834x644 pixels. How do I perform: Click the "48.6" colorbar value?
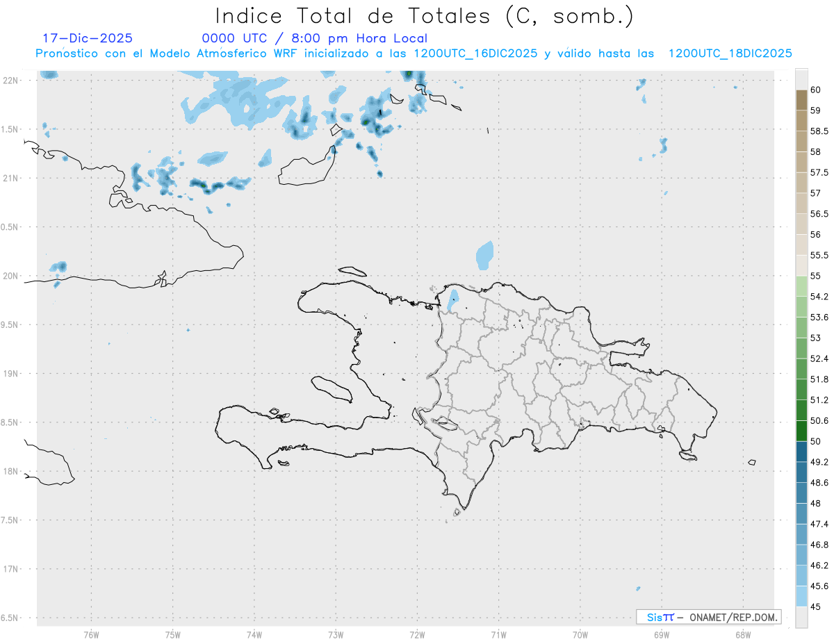click(x=819, y=483)
